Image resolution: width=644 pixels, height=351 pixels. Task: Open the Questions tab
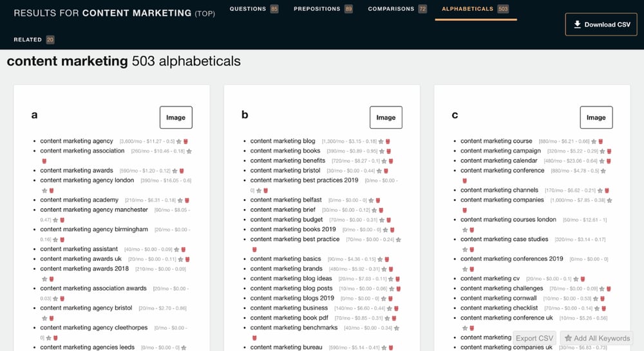pyautogui.click(x=254, y=8)
